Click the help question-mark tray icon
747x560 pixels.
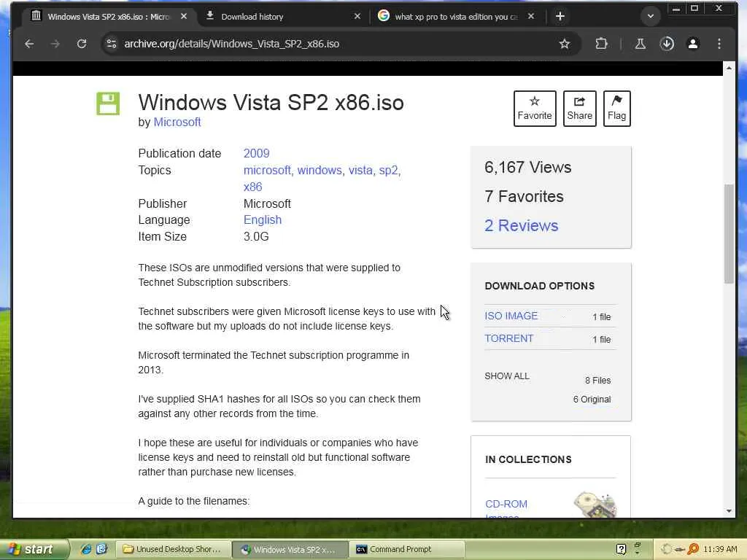click(x=622, y=550)
